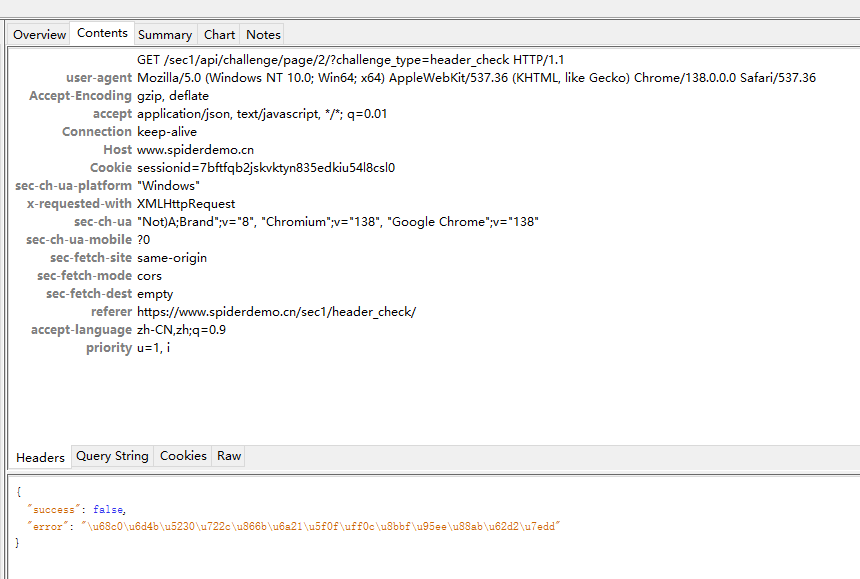Switch to the Overview tab
This screenshot has height=579, width=860.
39,34
